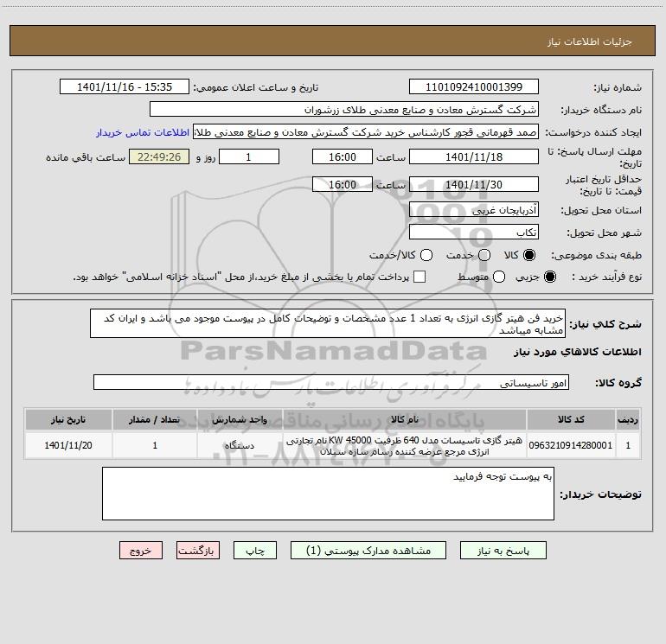Click the اطلاعات کالاهای مورد نیاز heading

point(577,352)
